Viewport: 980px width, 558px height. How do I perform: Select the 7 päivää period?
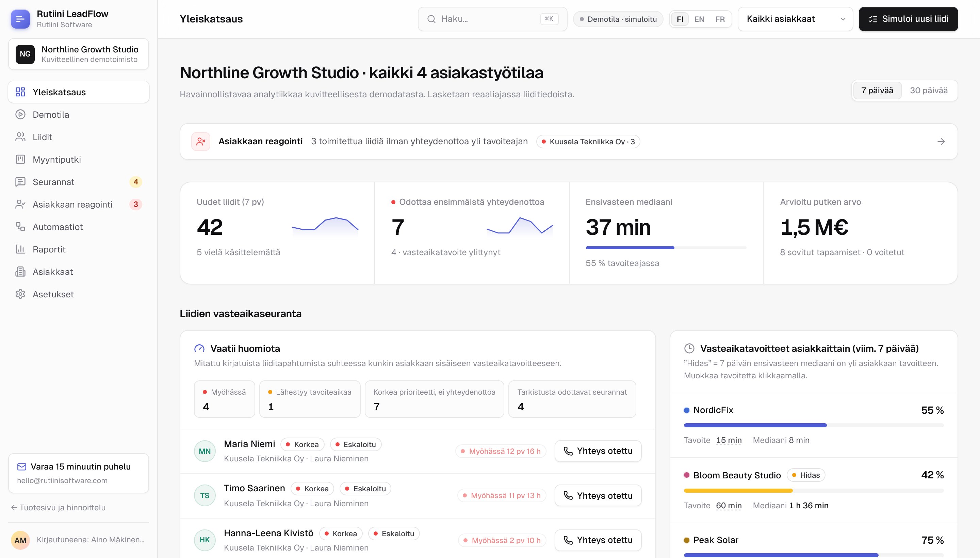(x=877, y=91)
